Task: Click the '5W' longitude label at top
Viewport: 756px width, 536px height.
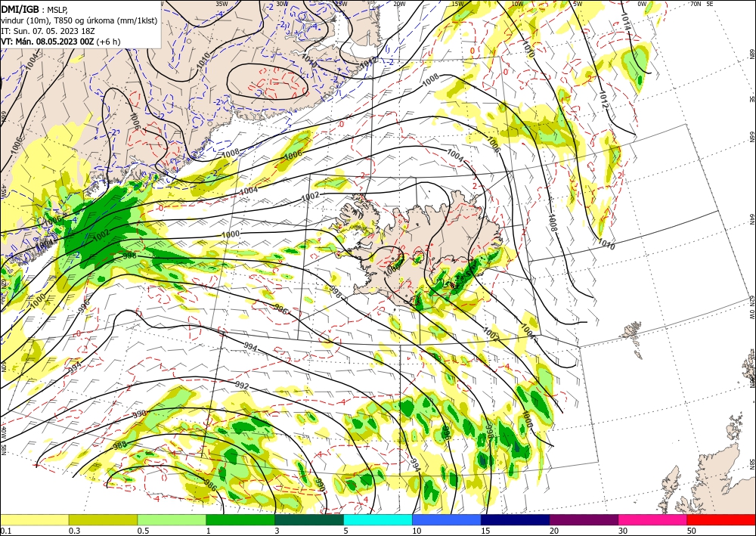Action: pos(577,4)
